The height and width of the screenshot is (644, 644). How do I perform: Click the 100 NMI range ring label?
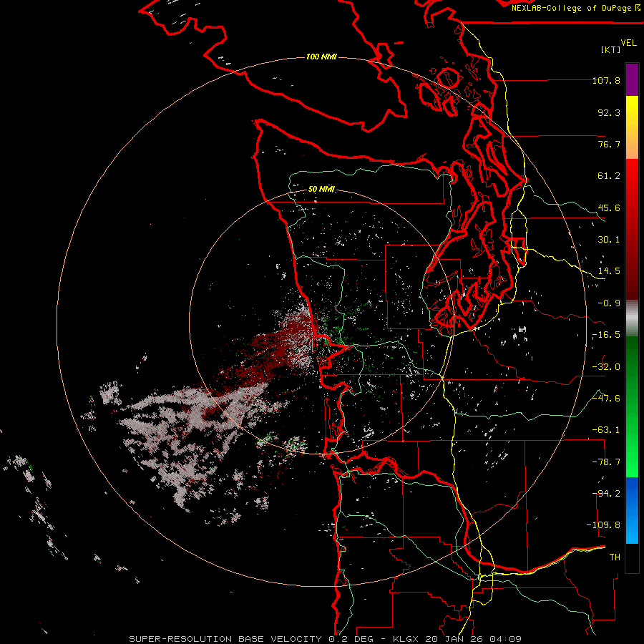point(321,57)
